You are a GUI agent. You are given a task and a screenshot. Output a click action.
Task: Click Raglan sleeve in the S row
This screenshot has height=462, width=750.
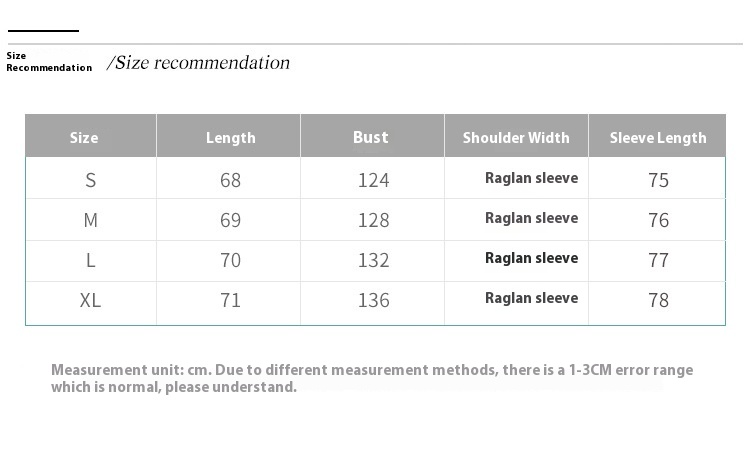531,178
